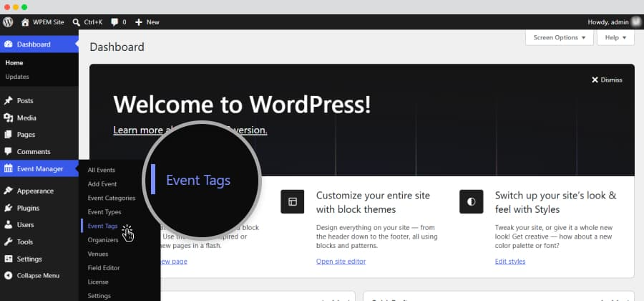Click the Comments sidebar bubble icon

[x=8, y=151]
